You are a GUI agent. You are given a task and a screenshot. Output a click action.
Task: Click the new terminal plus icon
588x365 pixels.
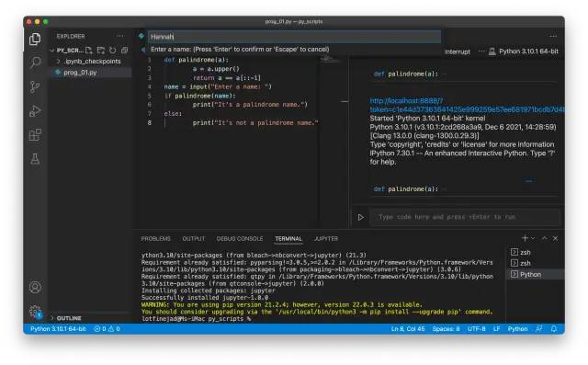(525, 238)
